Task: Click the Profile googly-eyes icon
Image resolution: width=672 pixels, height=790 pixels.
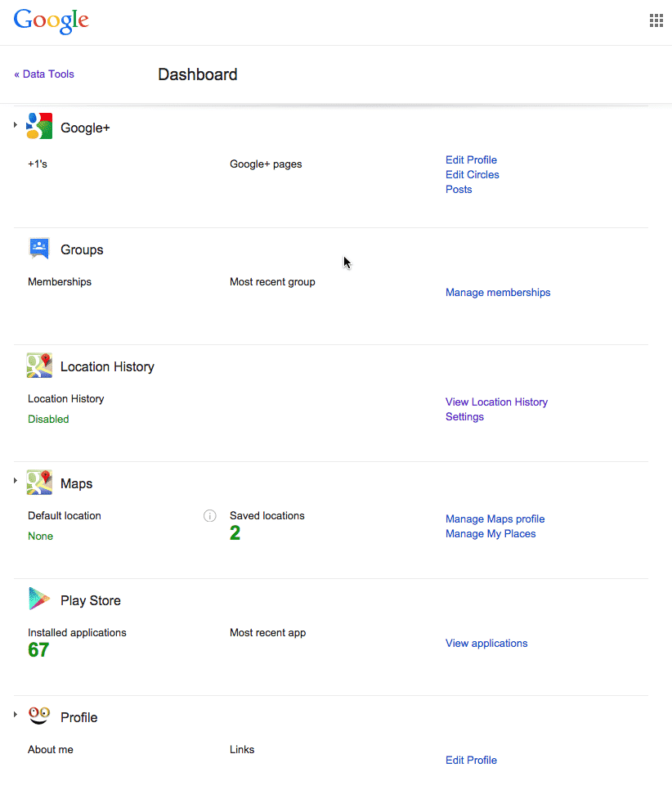Action: tap(39, 716)
